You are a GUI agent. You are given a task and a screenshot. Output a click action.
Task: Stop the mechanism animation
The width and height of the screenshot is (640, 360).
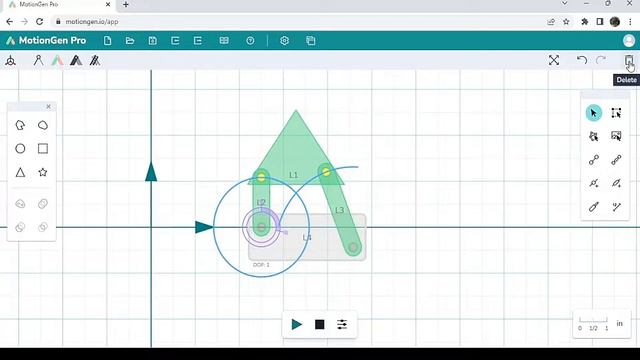[320, 324]
